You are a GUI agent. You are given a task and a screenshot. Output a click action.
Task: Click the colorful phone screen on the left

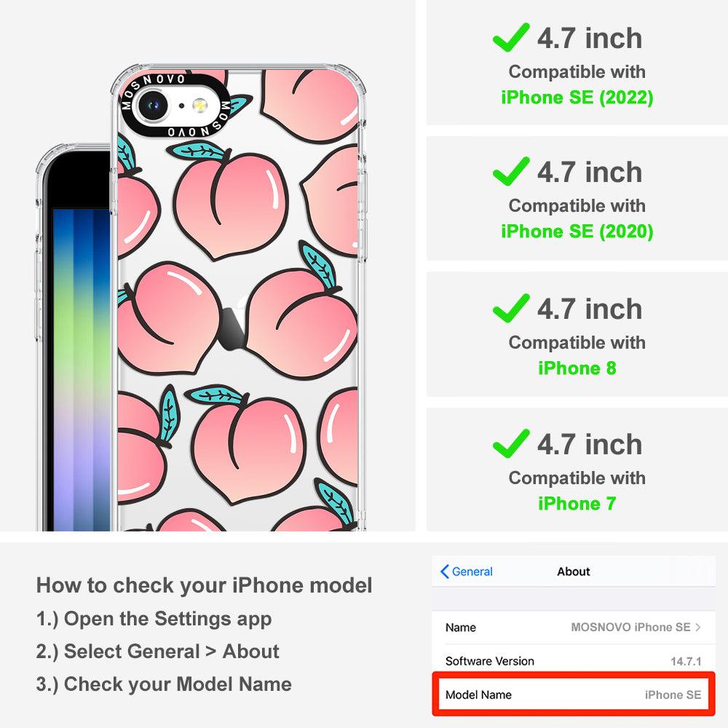(82, 370)
